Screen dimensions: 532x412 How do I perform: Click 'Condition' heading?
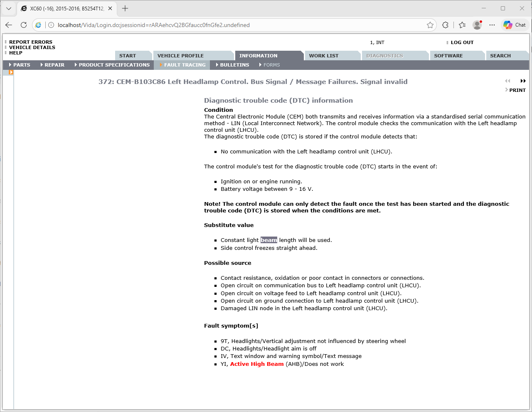coord(219,110)
